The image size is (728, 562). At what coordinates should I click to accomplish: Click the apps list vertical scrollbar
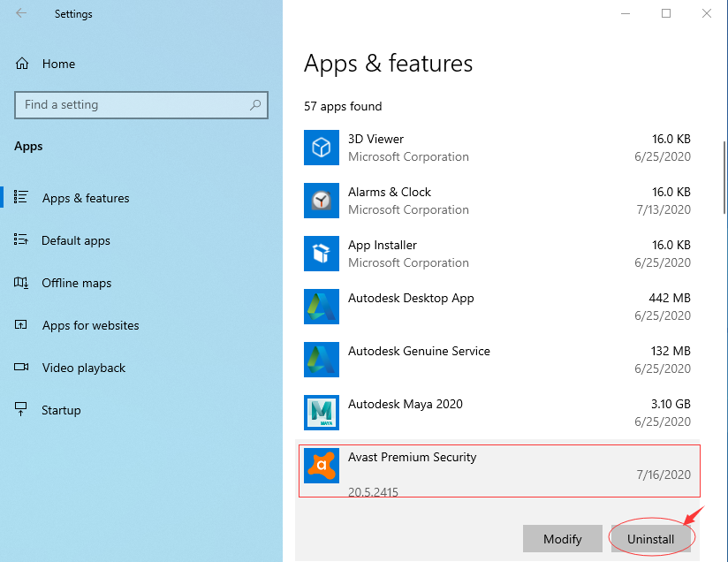[724, 177]
